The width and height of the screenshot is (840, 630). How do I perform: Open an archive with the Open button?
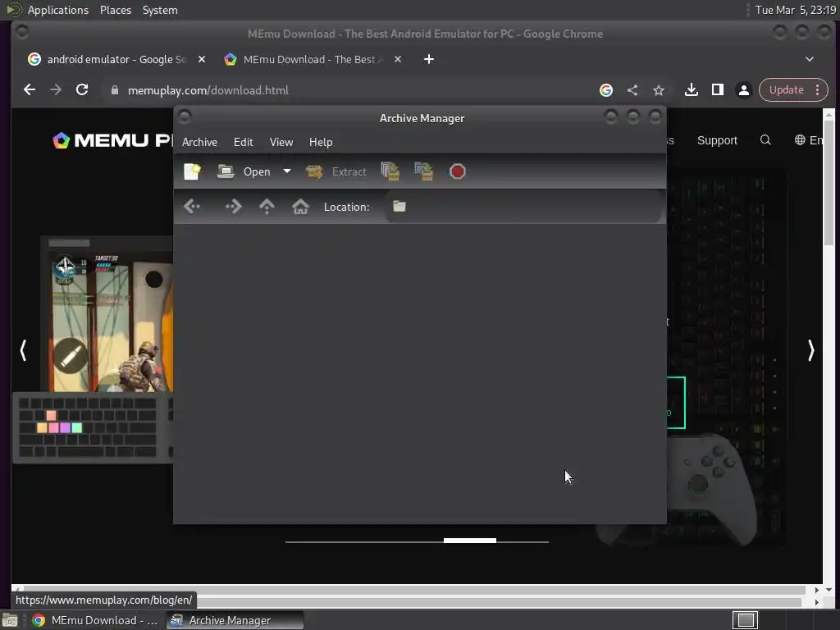244,171
